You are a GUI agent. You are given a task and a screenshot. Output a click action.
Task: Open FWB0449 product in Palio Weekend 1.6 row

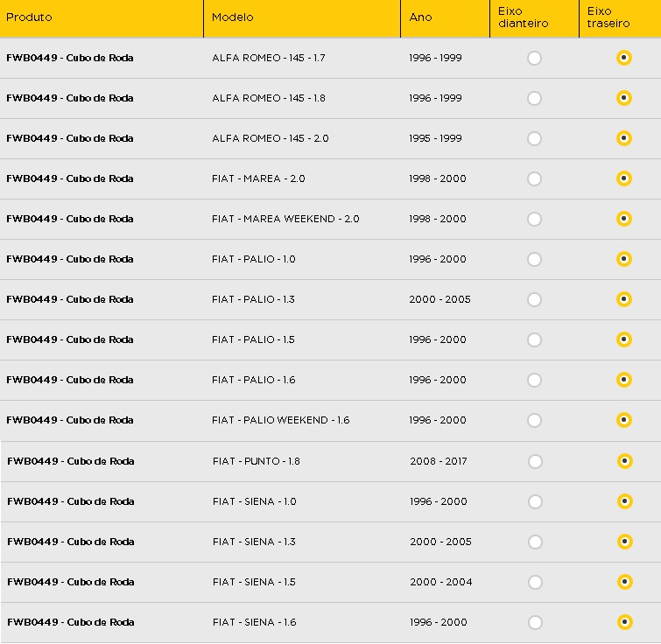pos(70,420)
